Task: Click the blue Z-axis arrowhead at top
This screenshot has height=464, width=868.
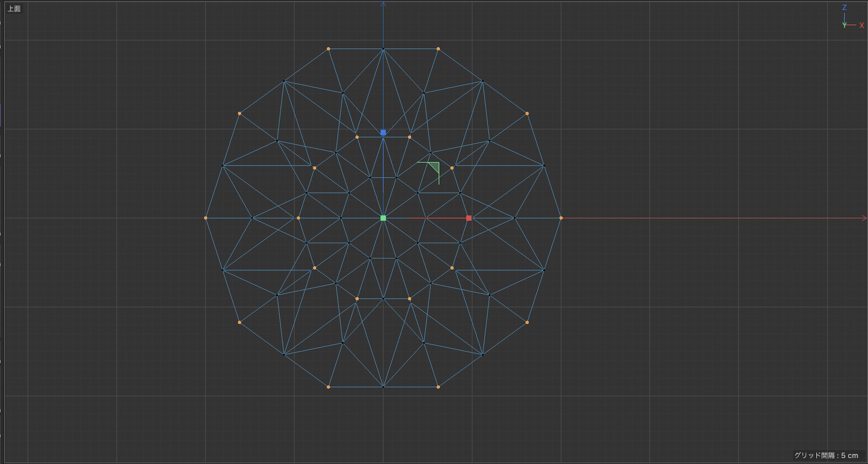Action: 383,5
